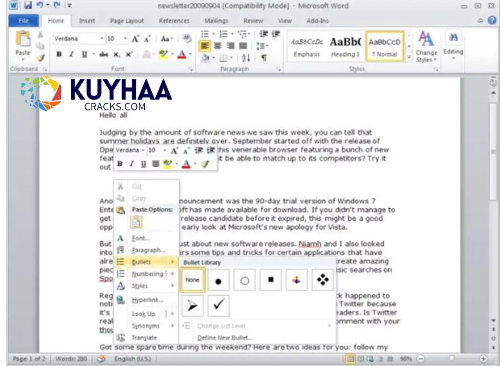The height and width of the screenshot is (366, 500).
Task: Click the Shading paint bucket icon
Action: (205, 58)
